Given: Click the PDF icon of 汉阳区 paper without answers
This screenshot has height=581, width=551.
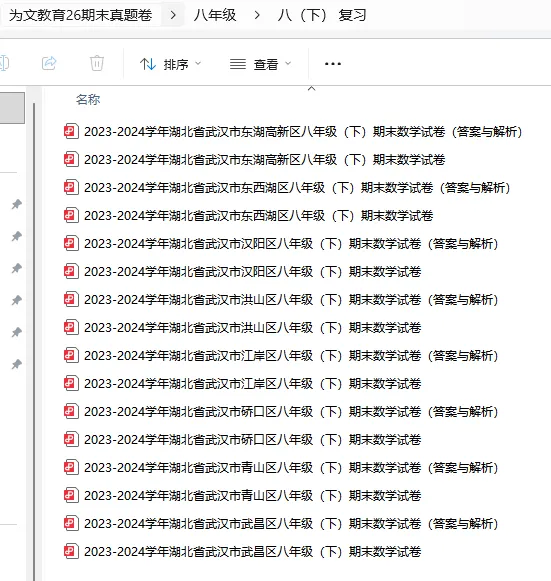Looking at the screenshot, I should (71, 271).
